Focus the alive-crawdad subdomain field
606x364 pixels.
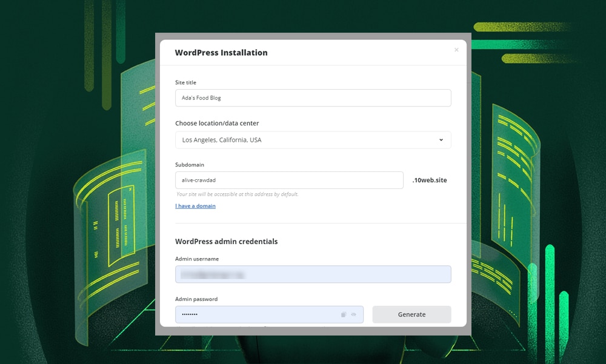(289, 180)
